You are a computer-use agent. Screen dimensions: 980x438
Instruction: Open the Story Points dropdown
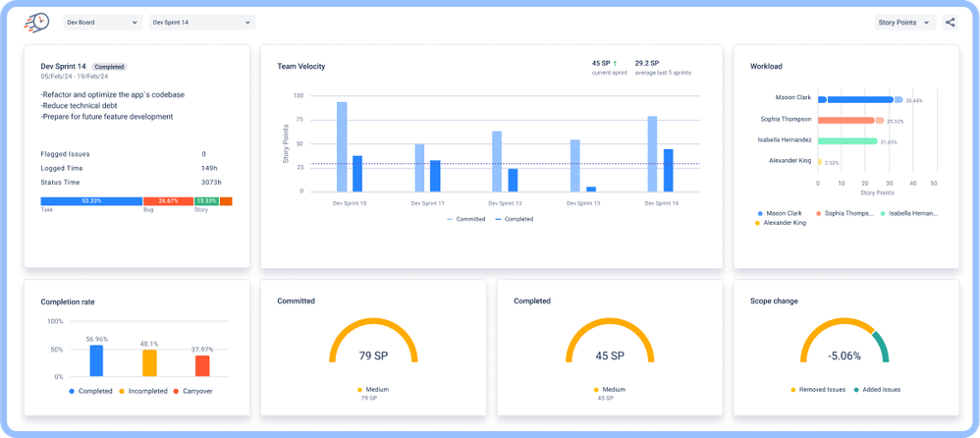click(904, 22)
